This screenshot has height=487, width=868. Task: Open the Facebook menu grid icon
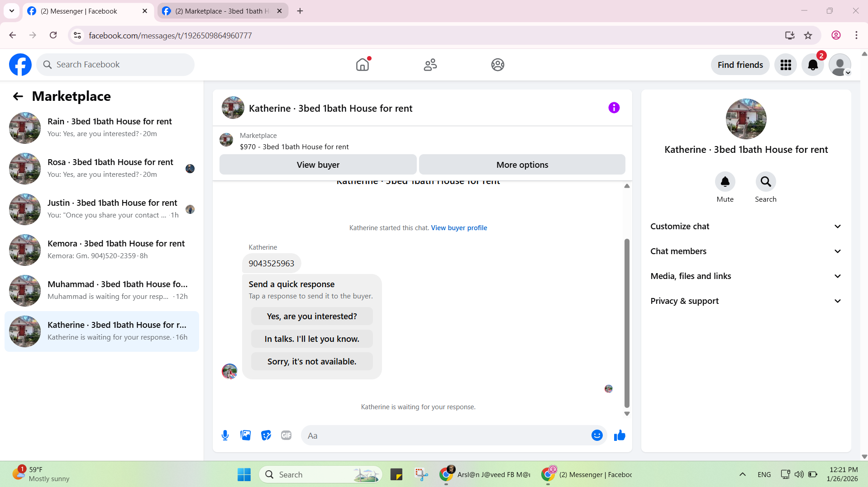tap(786, 65)
